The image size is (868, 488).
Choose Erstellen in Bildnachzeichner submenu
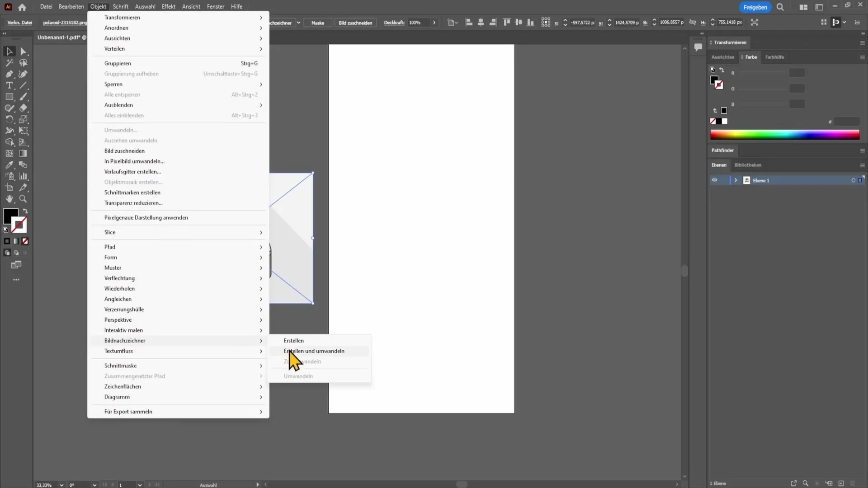[x=320, y=341]
